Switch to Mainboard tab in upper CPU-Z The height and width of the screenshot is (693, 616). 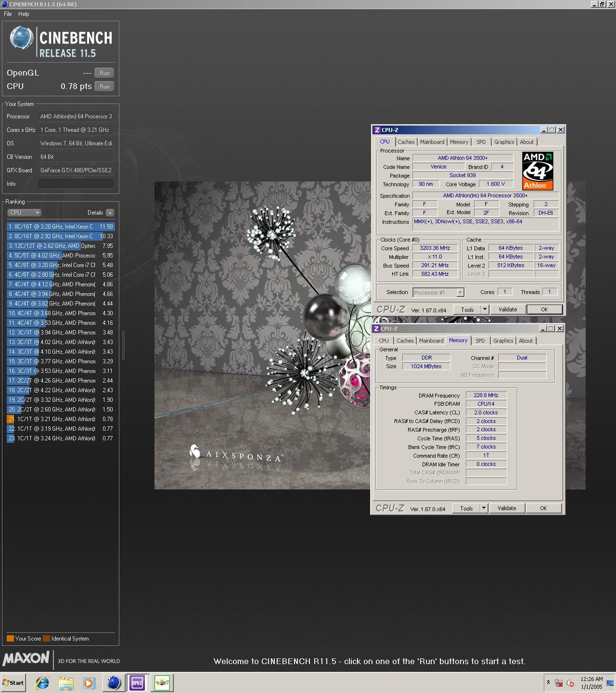coord(432,142)
